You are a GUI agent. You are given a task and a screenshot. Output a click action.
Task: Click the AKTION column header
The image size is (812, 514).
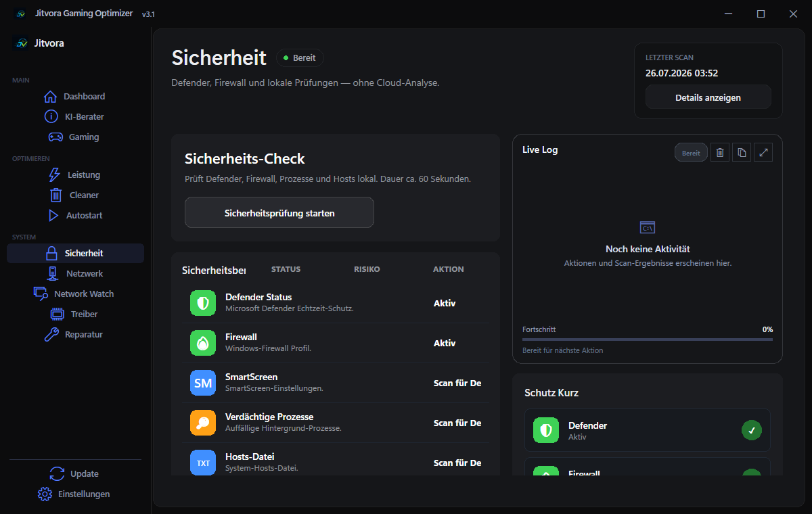[x=449, y=269]
